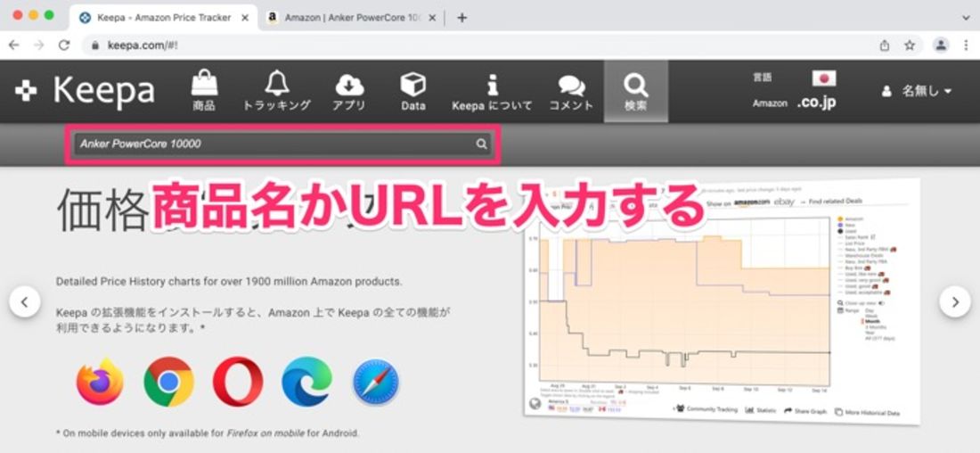This screenshot has width=980, height=453.
Task: Open アプリ cloud download icon
Action: [349, 91]
